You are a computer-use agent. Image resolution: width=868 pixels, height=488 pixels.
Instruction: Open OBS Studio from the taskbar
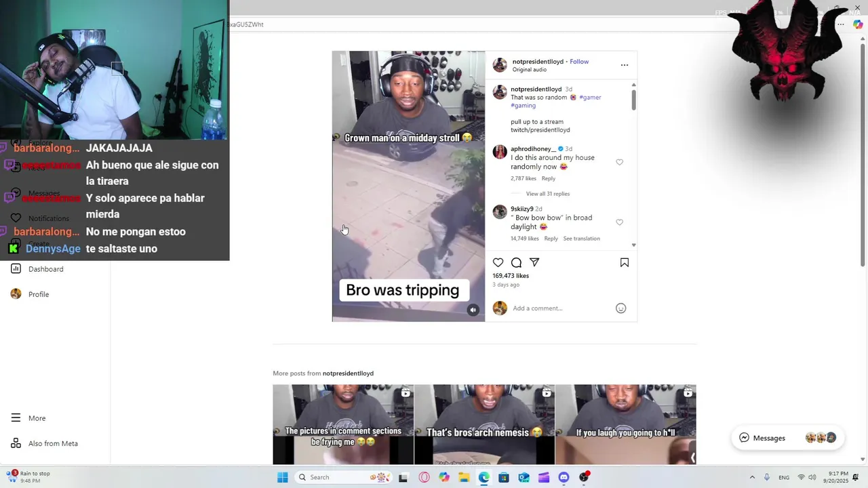coord(584,477)
